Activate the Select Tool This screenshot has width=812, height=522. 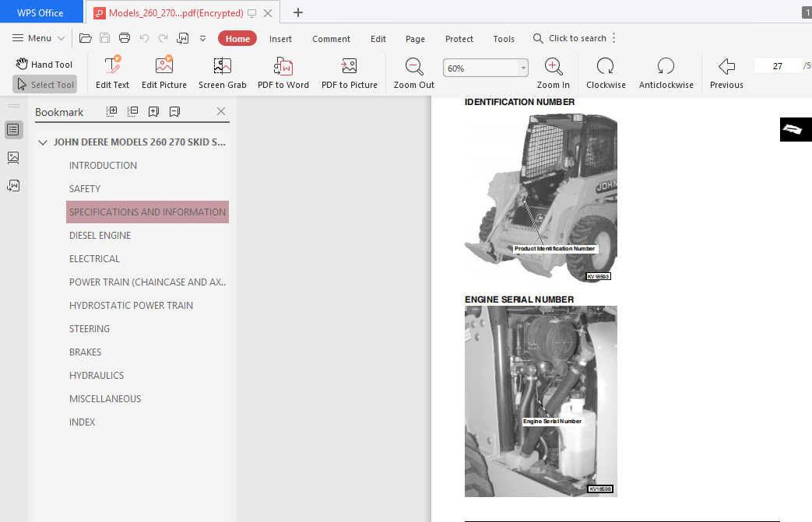(45, 84)
